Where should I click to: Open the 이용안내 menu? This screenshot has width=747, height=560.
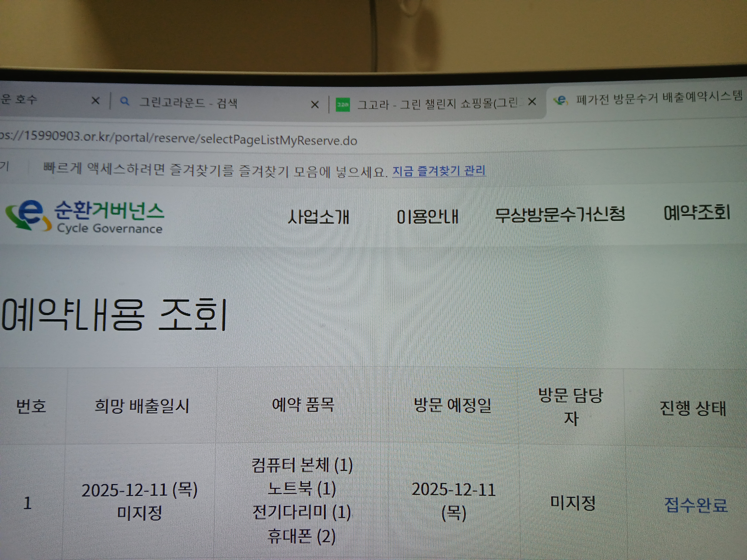[x=427, y=216]
